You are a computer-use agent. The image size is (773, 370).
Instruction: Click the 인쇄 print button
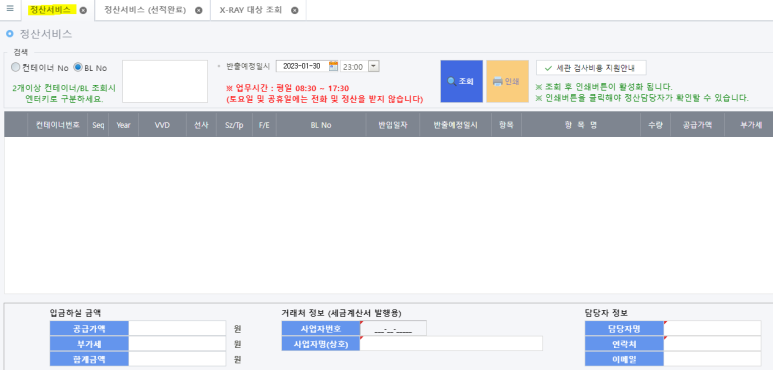pos(507,81)
